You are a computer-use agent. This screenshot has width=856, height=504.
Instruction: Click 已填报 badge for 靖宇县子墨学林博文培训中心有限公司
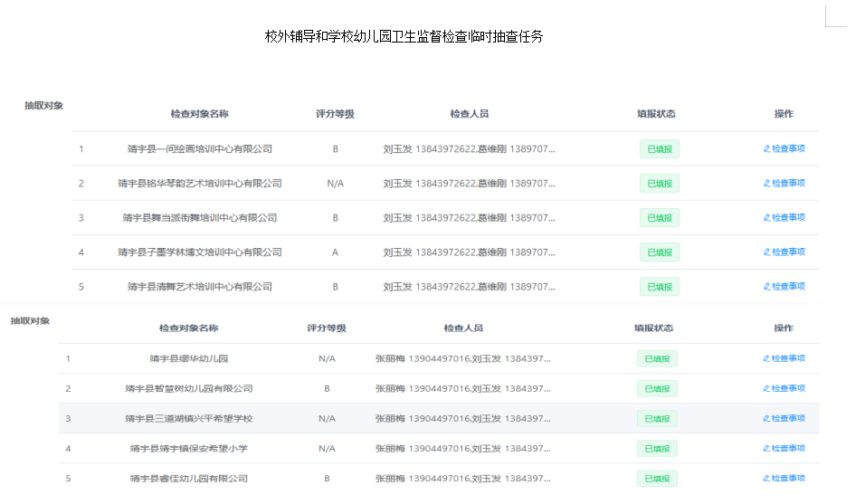pos(660,252)
